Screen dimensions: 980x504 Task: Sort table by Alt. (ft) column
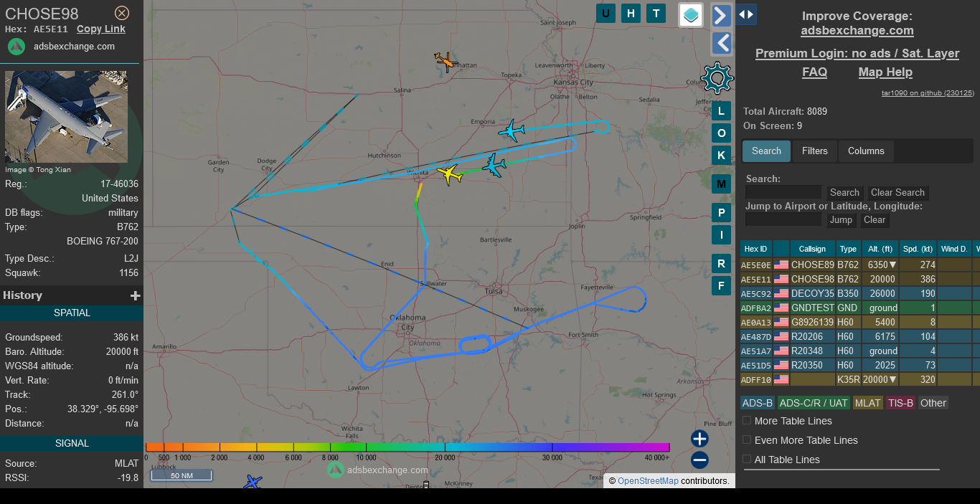coord(880,249)
